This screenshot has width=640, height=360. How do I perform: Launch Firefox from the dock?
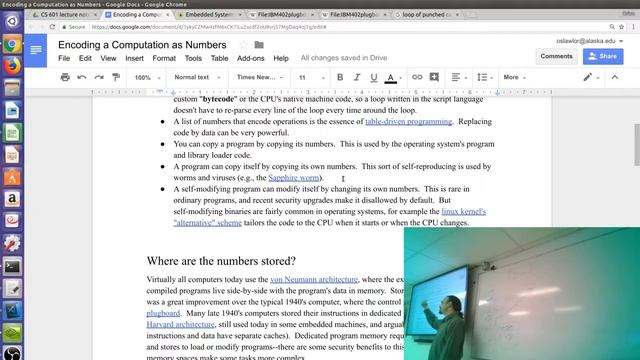click(12, 65)
